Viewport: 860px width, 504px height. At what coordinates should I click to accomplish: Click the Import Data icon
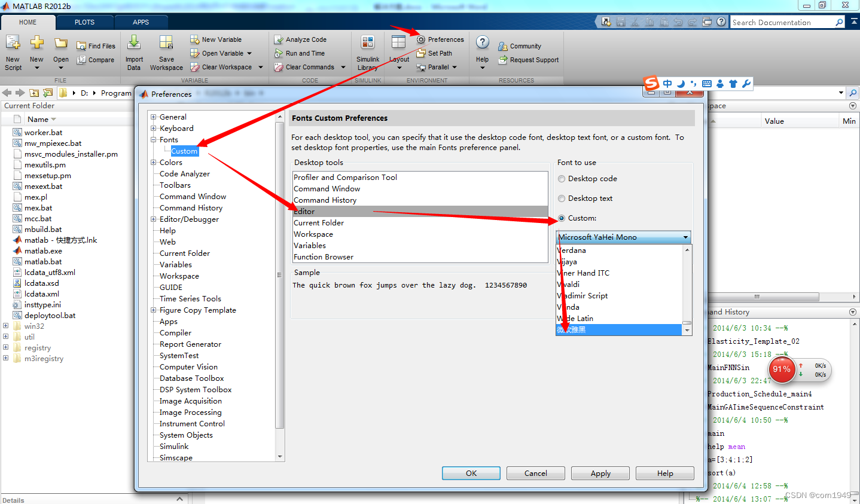(x=134, y=42)
